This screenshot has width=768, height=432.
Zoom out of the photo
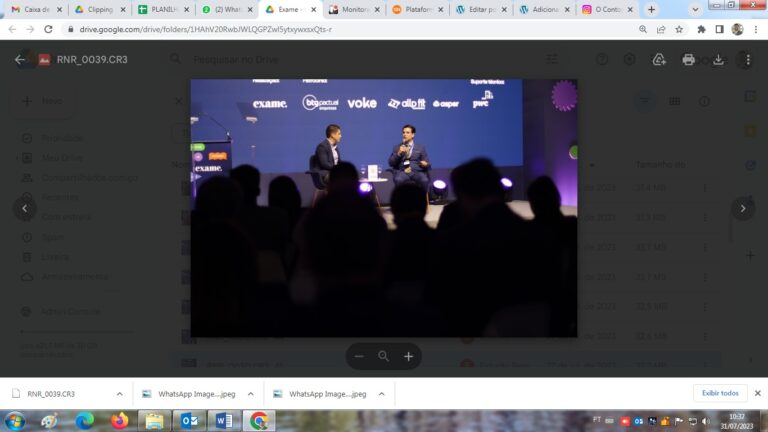click(x=359, y=357)
